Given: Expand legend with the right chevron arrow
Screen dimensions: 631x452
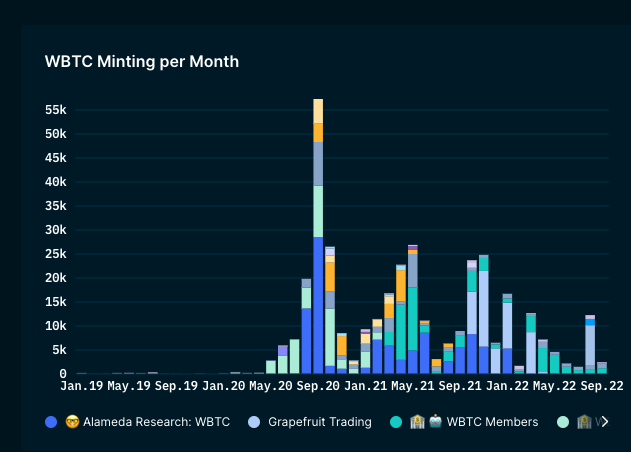Looking at the screenshot, I should 604,422.
